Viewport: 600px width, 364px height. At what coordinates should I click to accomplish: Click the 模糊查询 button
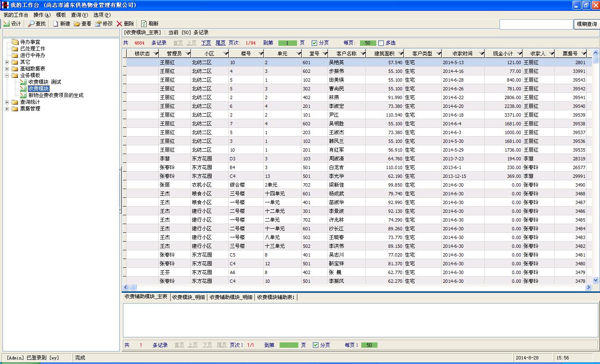(587, 24)
